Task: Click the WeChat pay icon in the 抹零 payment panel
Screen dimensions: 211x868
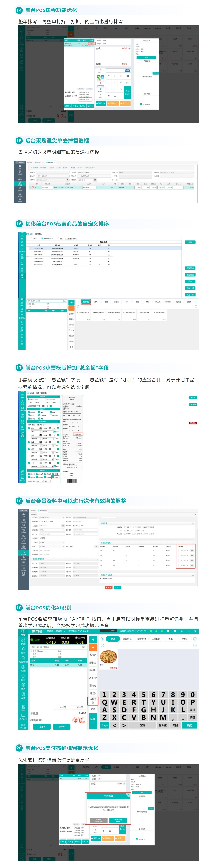Action: tap(99, 77)
